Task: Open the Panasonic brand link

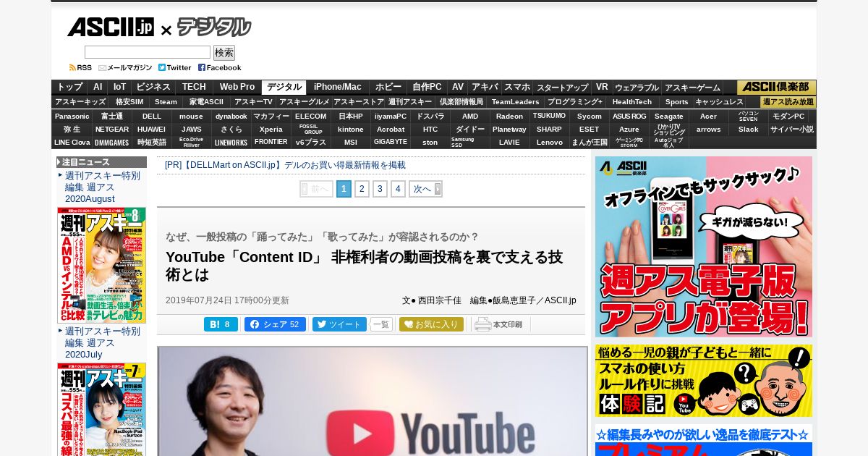Action: pyautogui.click(x=72, y=116)
